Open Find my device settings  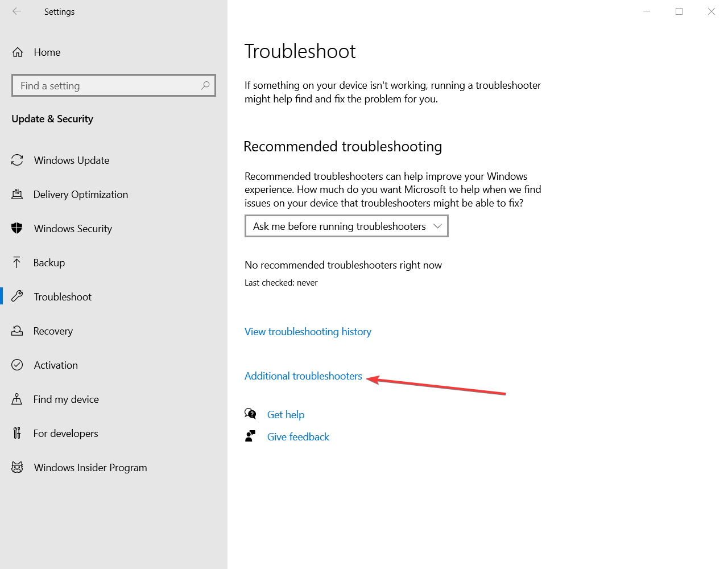(x=114, y=399)
